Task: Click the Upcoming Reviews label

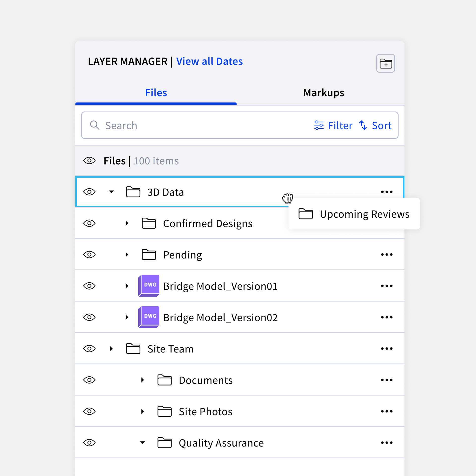Action: pyautogui.click(x=364, y=214)
